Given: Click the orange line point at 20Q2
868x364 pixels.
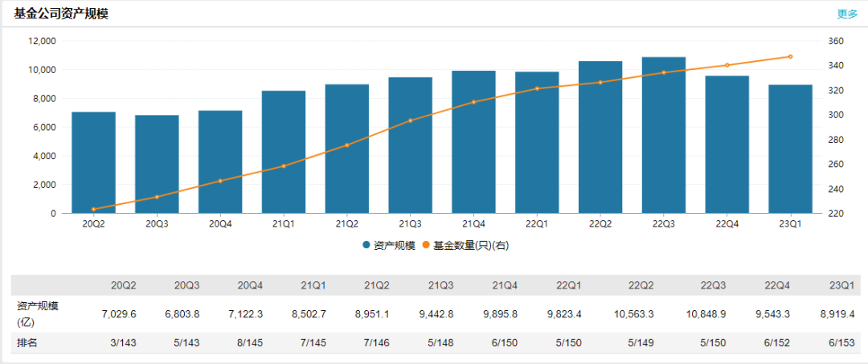Looking at the screenshot, I should click(93, 209).
